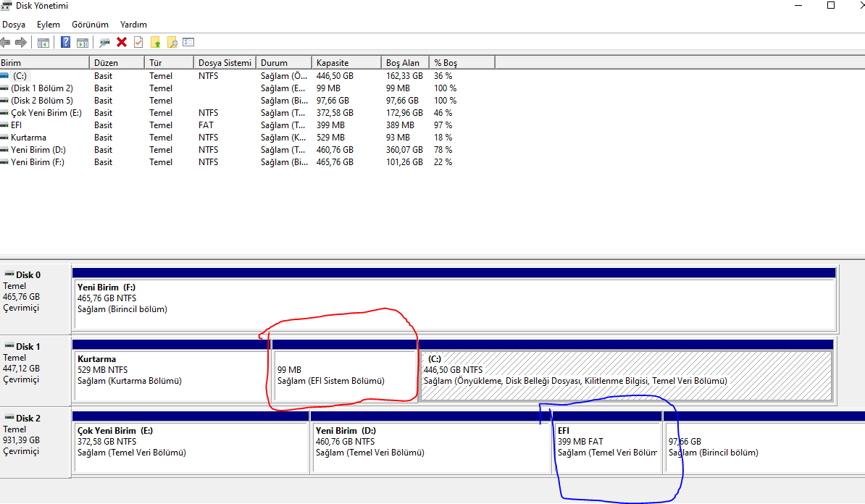The height and width of the screenshot is (504, 865).
Task: Open the blue question mark help icon
Action: click(x=66, y=43)
